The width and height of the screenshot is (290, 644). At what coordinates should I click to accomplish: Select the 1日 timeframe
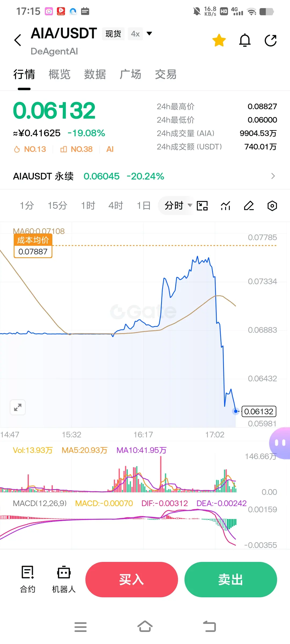[144, 206]
